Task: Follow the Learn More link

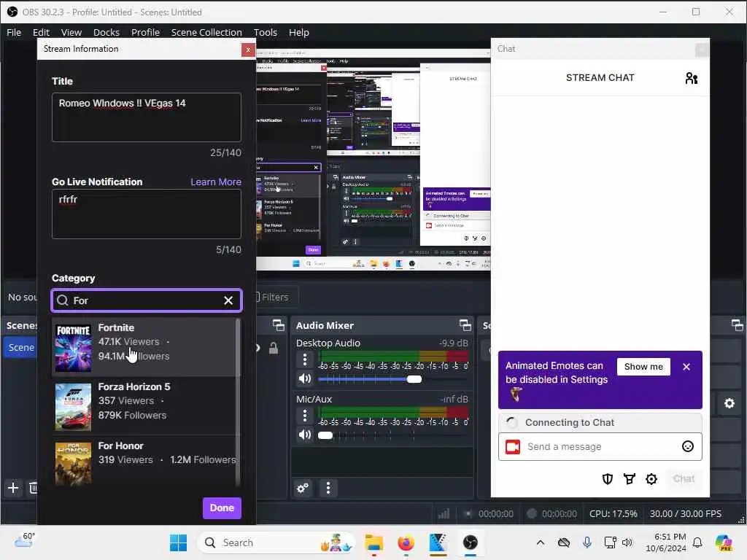Action: coord(216,182)
